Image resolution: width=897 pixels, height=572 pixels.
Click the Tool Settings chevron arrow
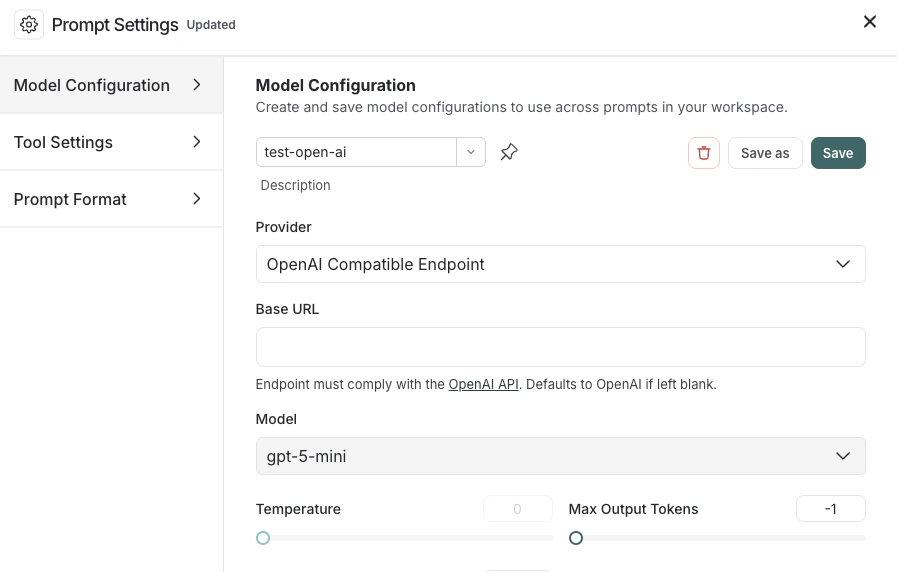197,142
